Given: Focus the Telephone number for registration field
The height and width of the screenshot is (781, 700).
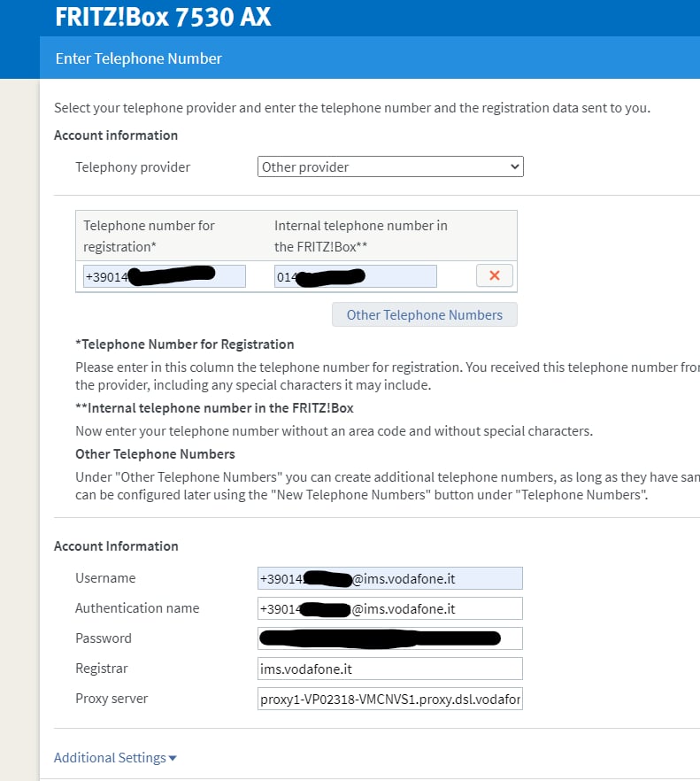Looking at the screenshot, I should [x=165, y=276].
